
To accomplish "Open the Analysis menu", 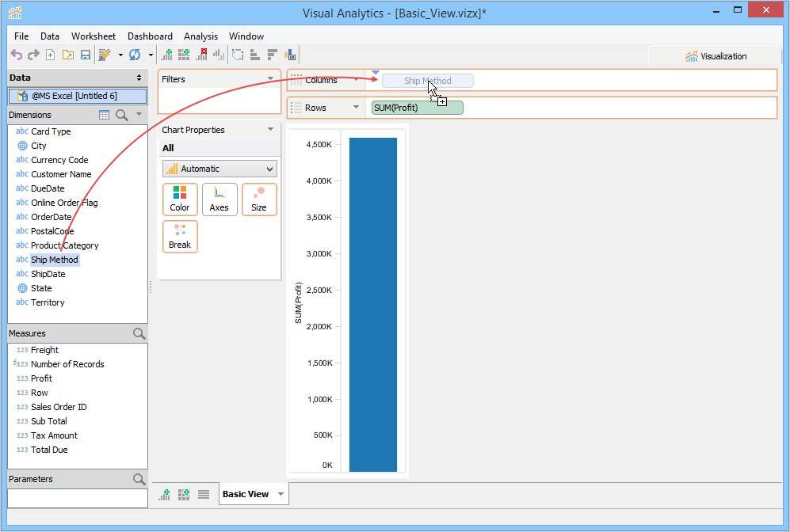I will pyautogui.click(x=200, y=36).
